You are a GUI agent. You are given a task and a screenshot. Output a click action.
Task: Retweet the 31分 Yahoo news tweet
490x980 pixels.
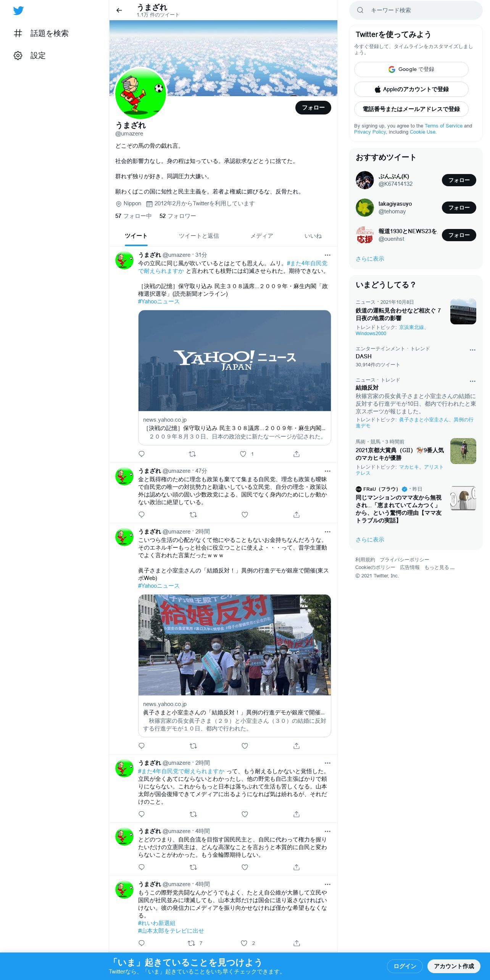(x=192, y=454)
